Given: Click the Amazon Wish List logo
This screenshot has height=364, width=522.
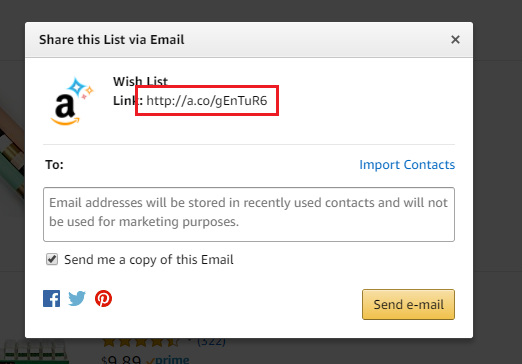Looking at the screenshot, I should [x=72, y=101].
